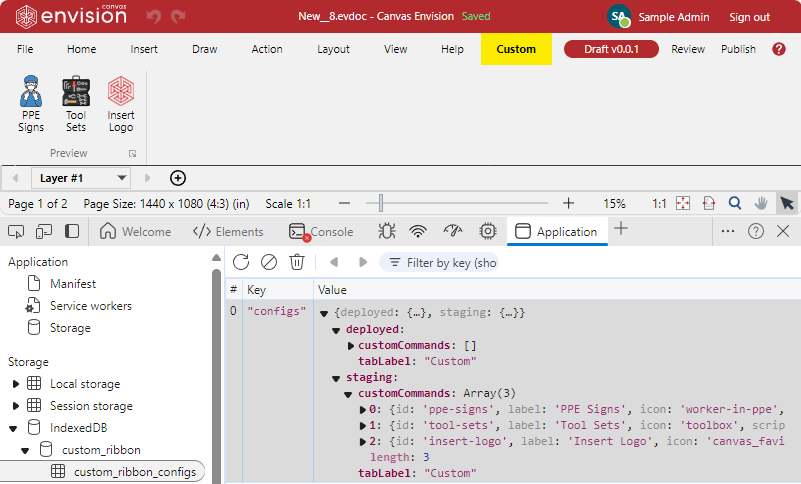Toggle device emulation in DevTools
Image resolution: width=801 pixels, height=484 pixels.
coord(44,231)
